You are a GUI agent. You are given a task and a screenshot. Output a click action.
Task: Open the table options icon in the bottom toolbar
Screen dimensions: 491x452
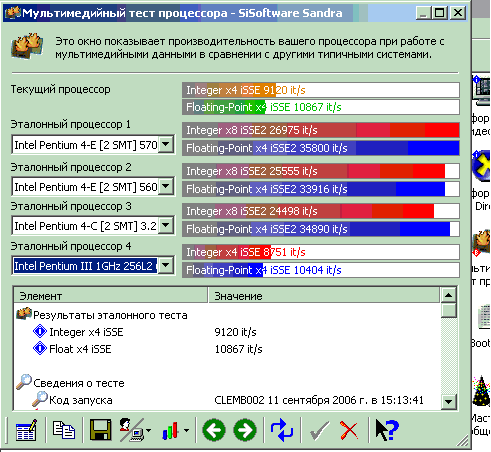click(x=26, y=430)
